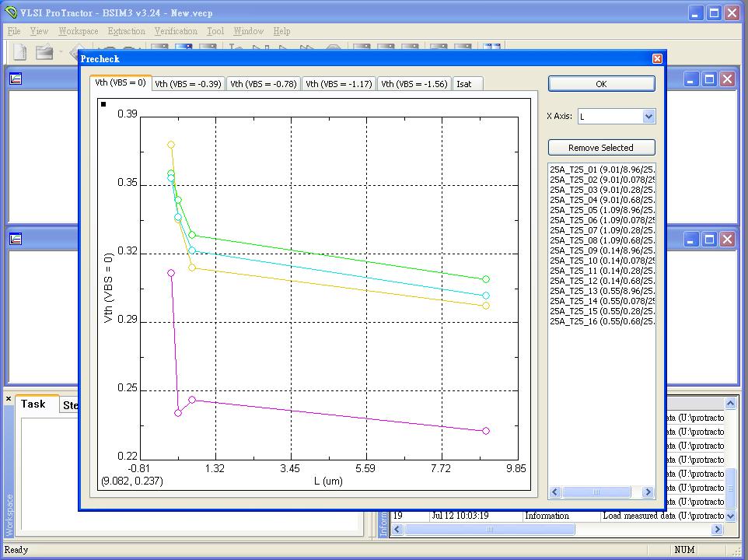Viewport: 748px width, 560px height.
Task: Click the New document toolbar icon
Action: click(20, 52)
